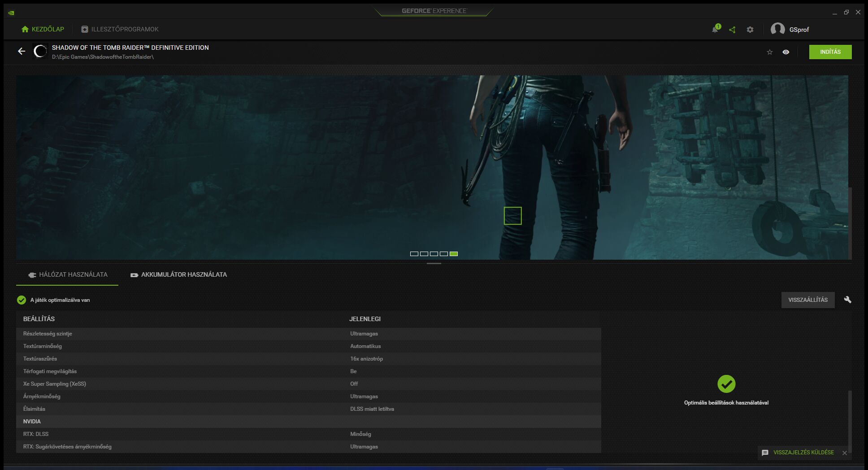The height and width of the screenshot is (470, 868).
Task: Click RTX: Sugárkövetéses árnyékminőség label
Action: point(67,447)
